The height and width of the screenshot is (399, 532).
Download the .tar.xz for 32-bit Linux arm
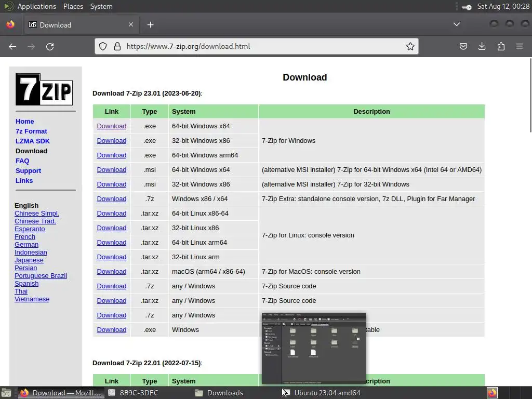click(x=112, y=258)
